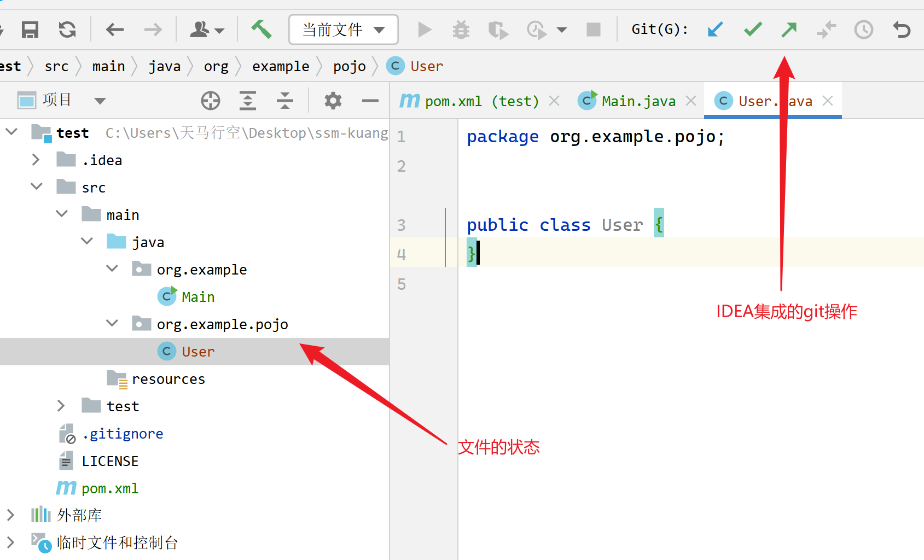Click the main breadcrumb
Image resolution: width=924 pixels, height=560 pixels.
tap(108, 66)
